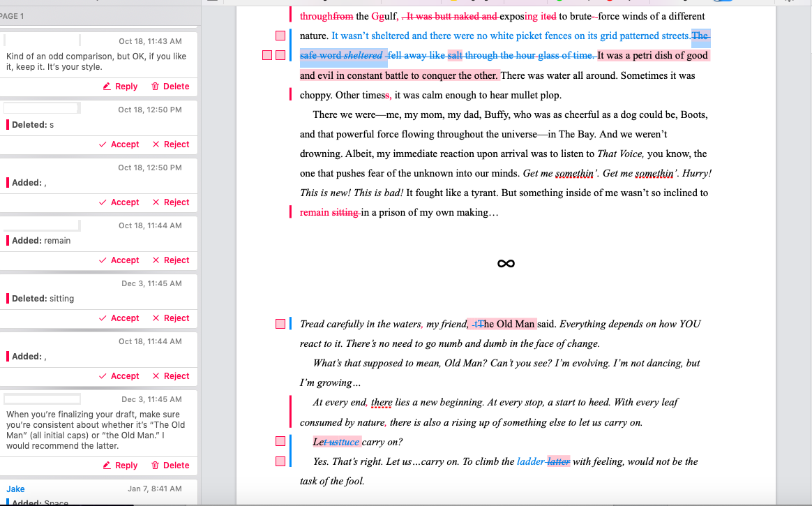Image resolution: width=812 pixels, height=506 pixels.
Task: Open comment marker beside 'nature. It wasn't sheltered' line
Action: pos(280,36)
